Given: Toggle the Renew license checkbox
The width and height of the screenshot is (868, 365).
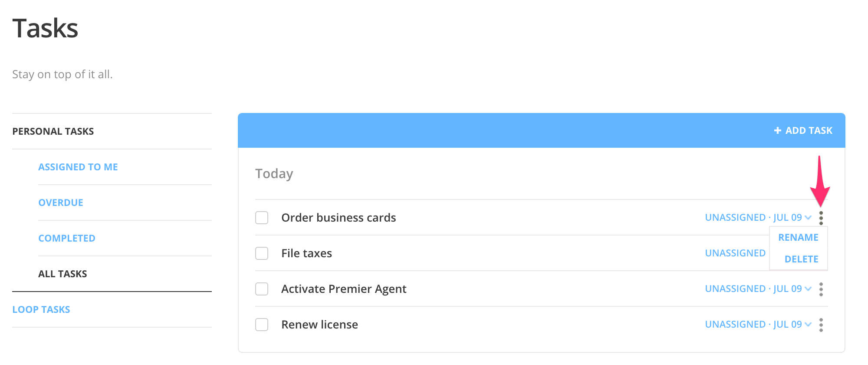Looking at the screenshot, I should click(262, 325).
